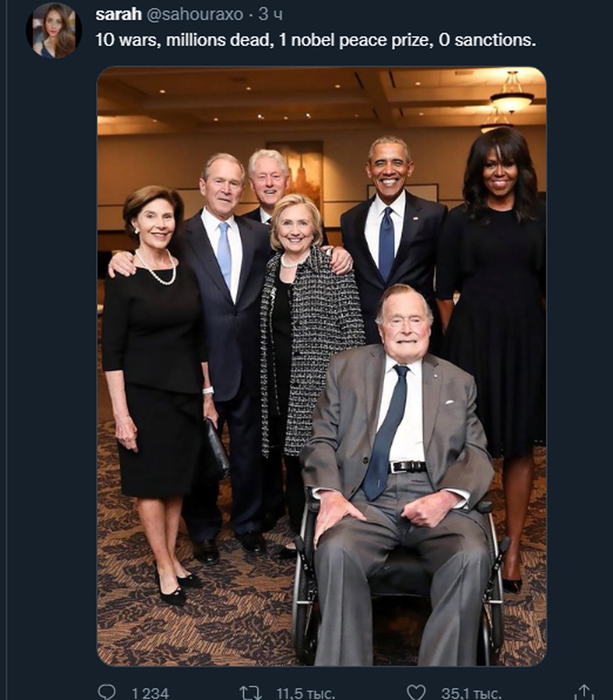Open the @sahouraxo handle link
Image resolution: width=613 pixels, height=700 pixels.
click(x=194, y=15)
